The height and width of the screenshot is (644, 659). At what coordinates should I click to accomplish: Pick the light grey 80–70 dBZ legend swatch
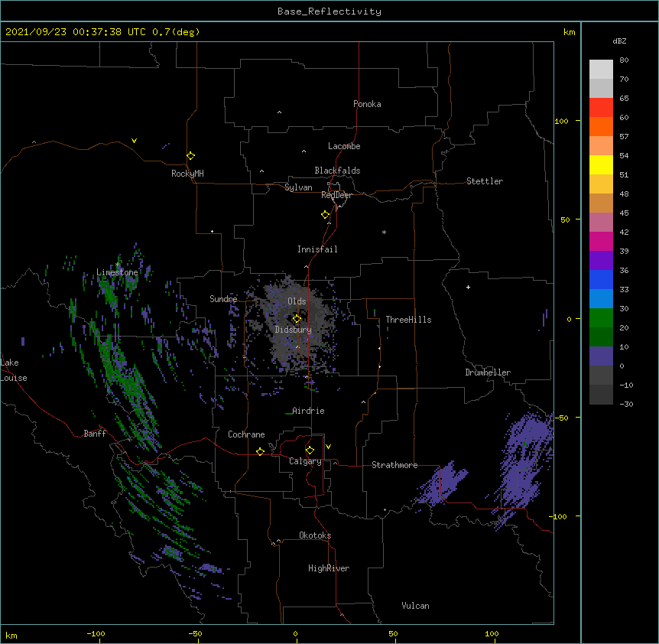click(601, 69)
